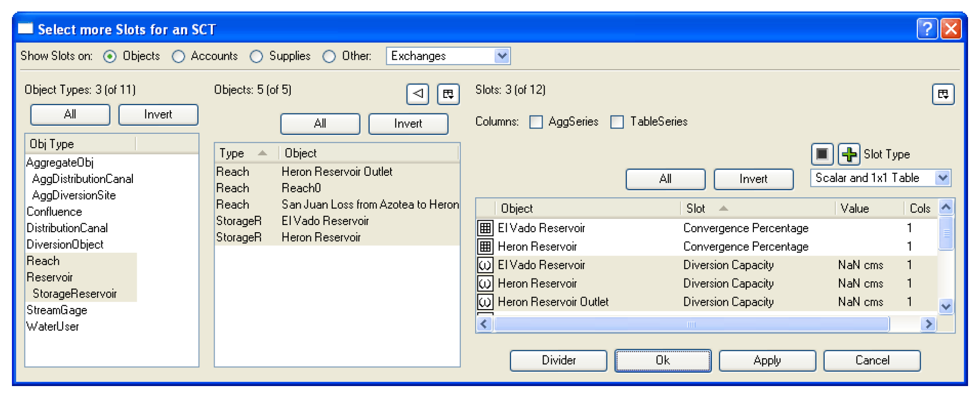Viewport: 980px width, 398px height.
Task: Open the Scalar and 1x1 Table dropdown
Action: (x=881, y=178)
